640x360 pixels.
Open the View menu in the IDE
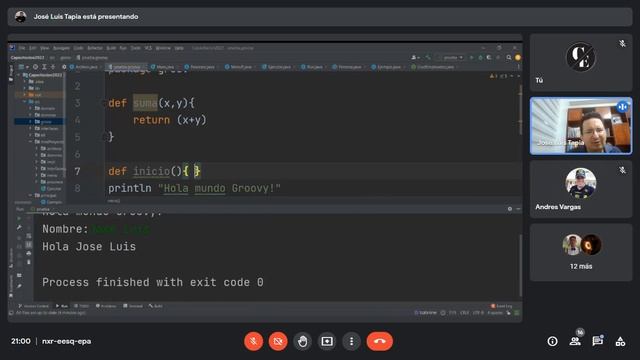click(x=44, y=48)
